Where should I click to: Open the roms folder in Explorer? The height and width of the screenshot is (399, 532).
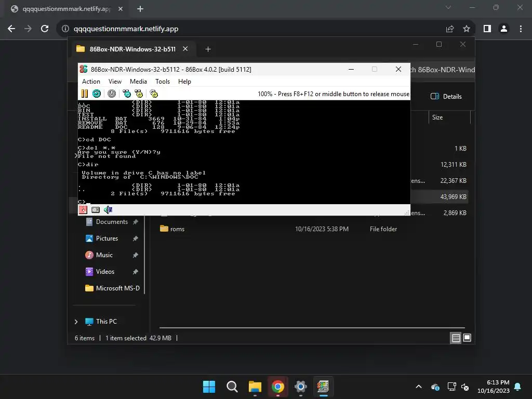pyautogui.click(x=177, y=229)
